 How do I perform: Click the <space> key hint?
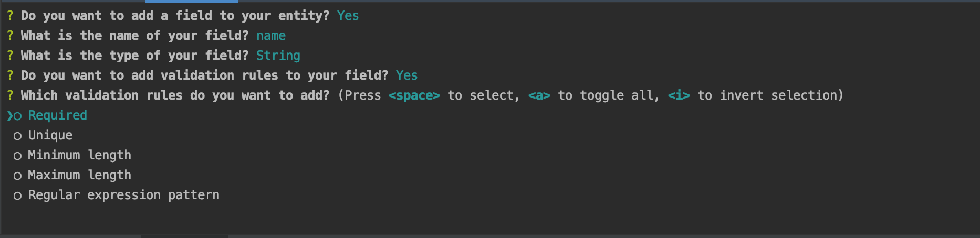(x=414, y=95)
